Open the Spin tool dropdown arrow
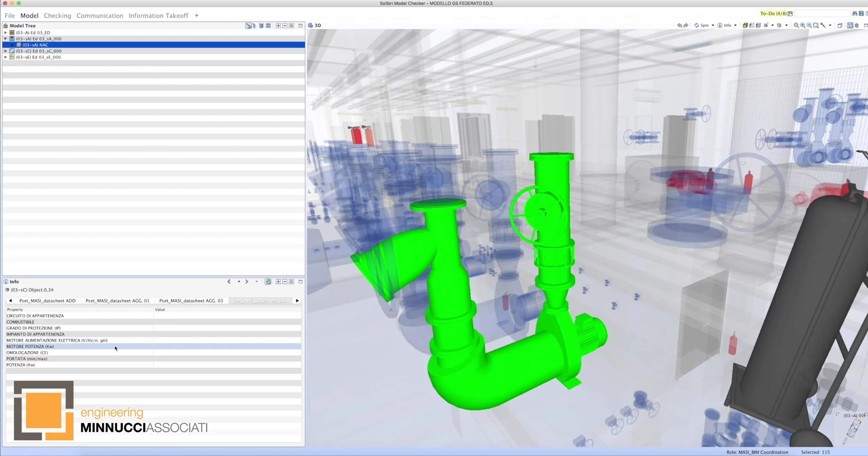The image size is (868, 456). 713,25
